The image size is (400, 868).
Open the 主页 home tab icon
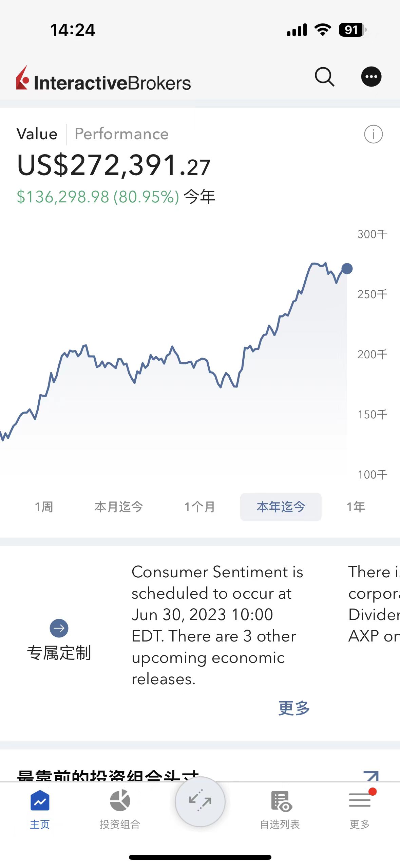coord(40,800)
